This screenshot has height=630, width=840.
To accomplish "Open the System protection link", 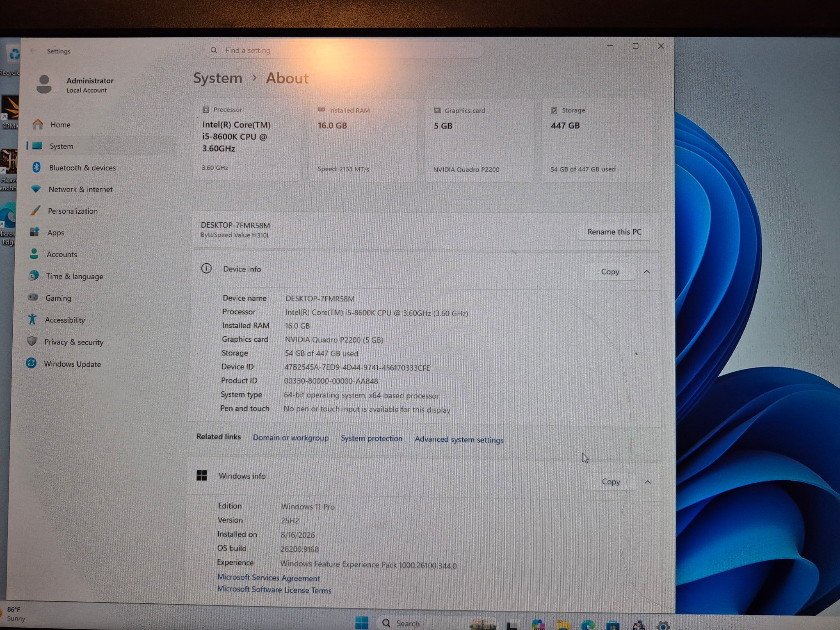I will (x=372, y=438).
